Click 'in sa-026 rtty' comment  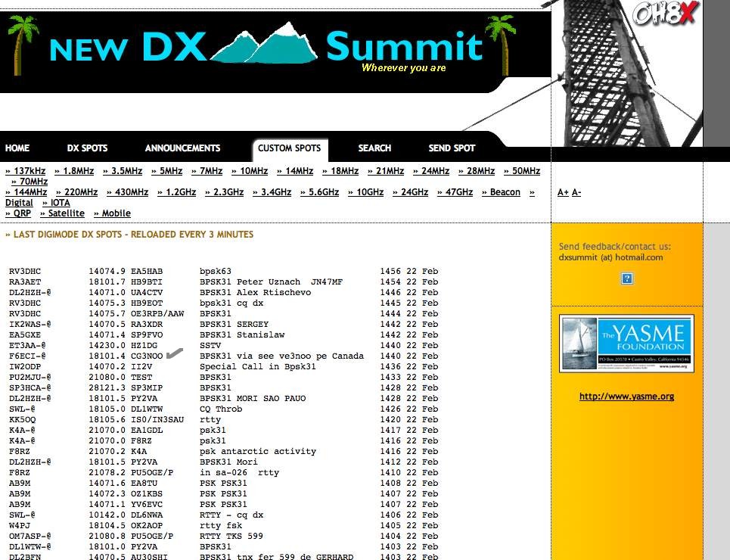tap(239, 472)
